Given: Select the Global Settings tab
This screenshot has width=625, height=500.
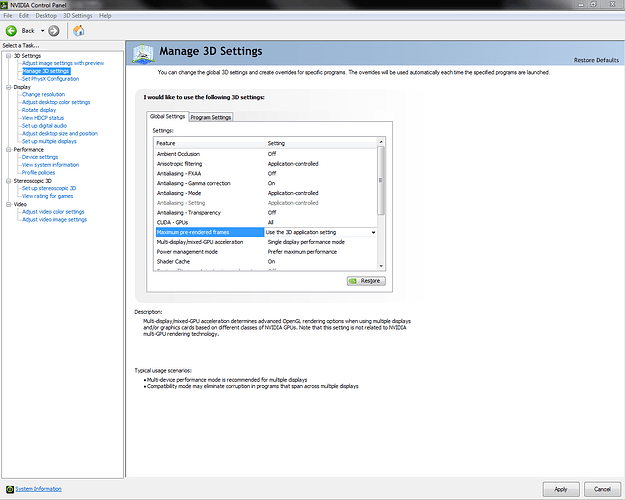Looking at the screenshot, I should point(167,116).
